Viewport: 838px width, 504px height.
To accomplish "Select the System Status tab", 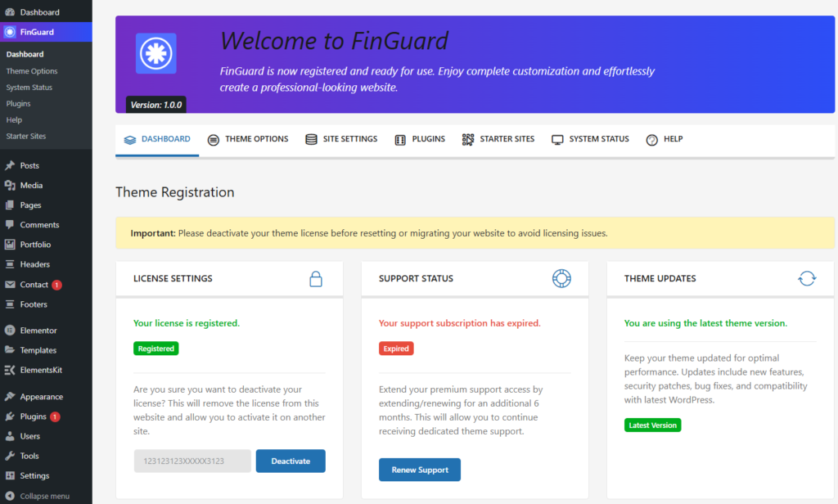I will 590,139.
